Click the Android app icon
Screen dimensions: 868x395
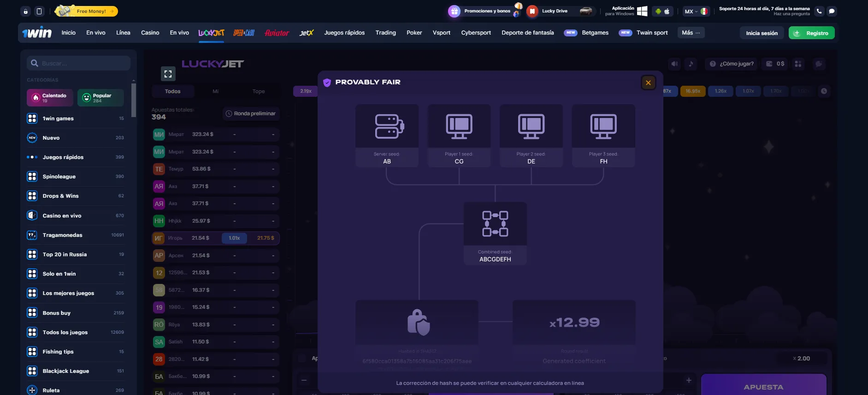(658, 11)
